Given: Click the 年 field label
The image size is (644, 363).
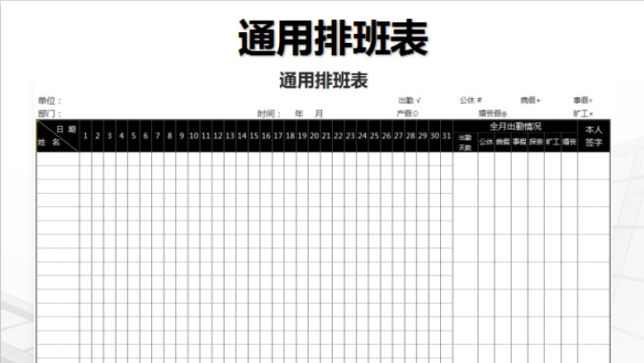Looking at the screenshot, I should click(x=299, y=114).
